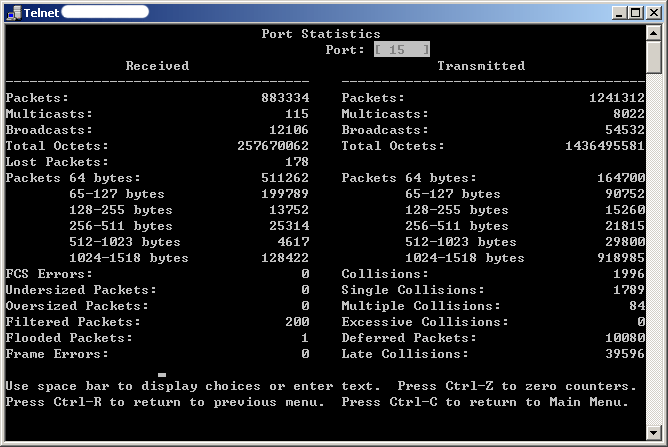Click the Received column header
The height and width of the screenshot is (447, 668).
tap(157, 66)
